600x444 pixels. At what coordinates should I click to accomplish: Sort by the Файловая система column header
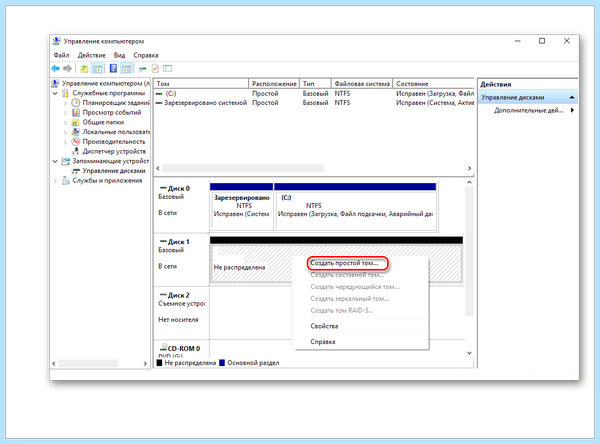point(362,83)
